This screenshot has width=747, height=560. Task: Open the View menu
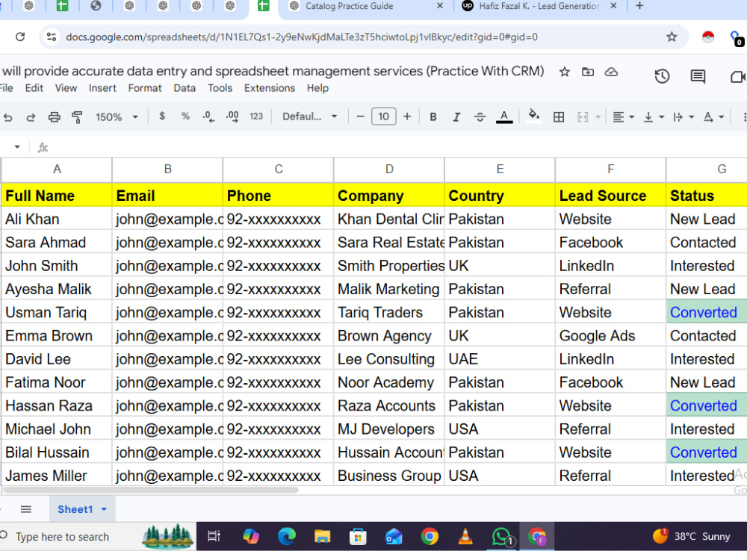pyautogui.click(x=66, y=88)
